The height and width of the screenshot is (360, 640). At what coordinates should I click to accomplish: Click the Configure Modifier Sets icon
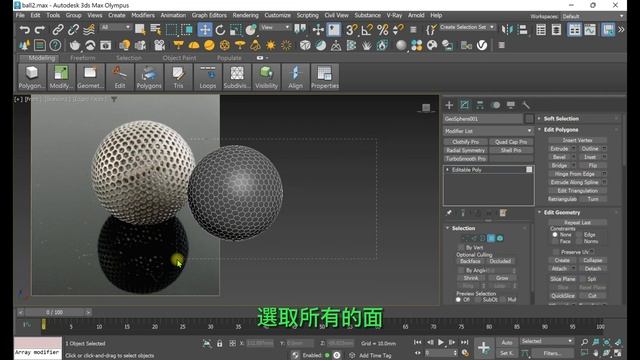pyautogui.click(x=503, y=213)
